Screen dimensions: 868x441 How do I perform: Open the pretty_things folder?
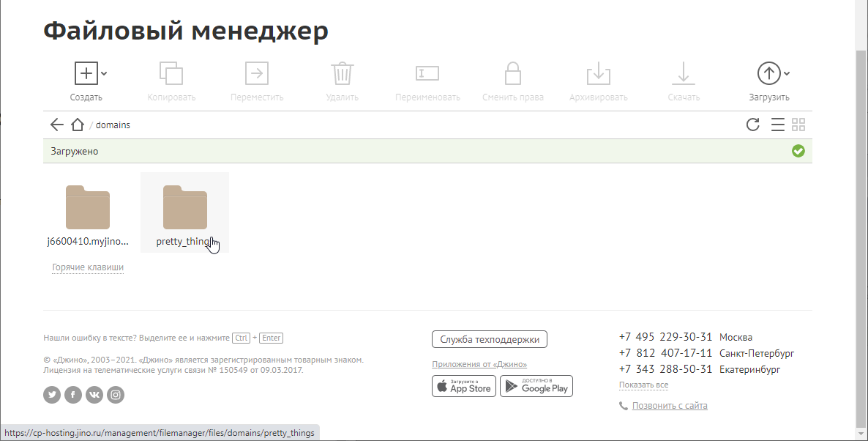pos(184,207)
